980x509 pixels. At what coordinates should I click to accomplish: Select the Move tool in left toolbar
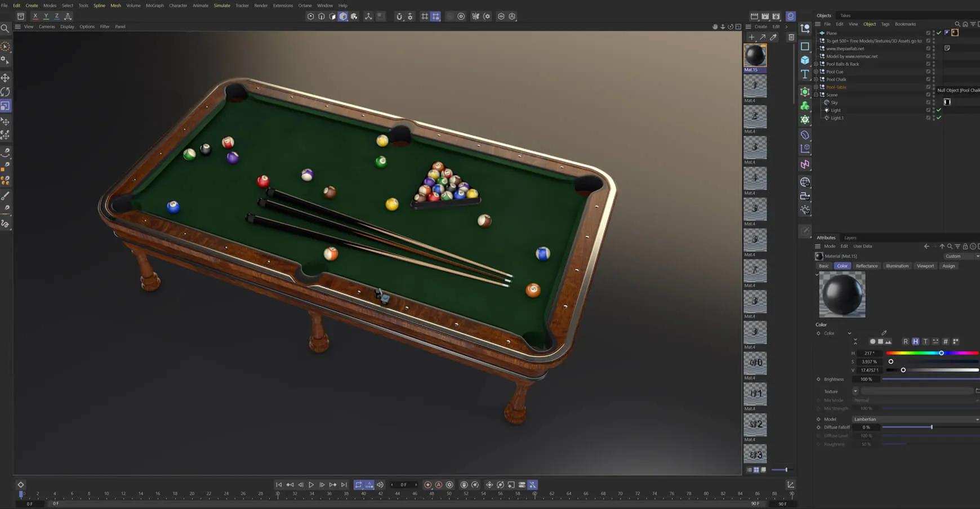coord(6,78)
